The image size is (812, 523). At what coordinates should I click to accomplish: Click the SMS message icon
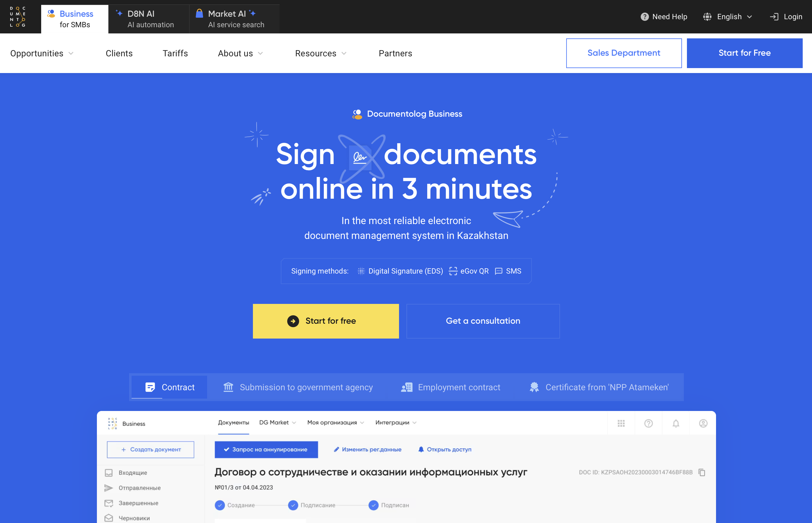pos(498,271)
